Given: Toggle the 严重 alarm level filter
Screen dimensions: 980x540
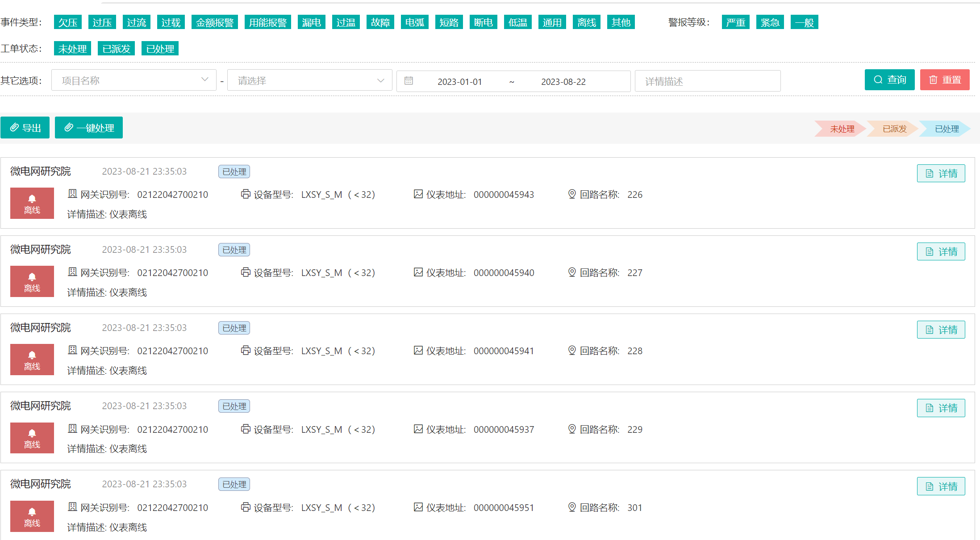Looking at the screenshot, I should coord(735,22).
